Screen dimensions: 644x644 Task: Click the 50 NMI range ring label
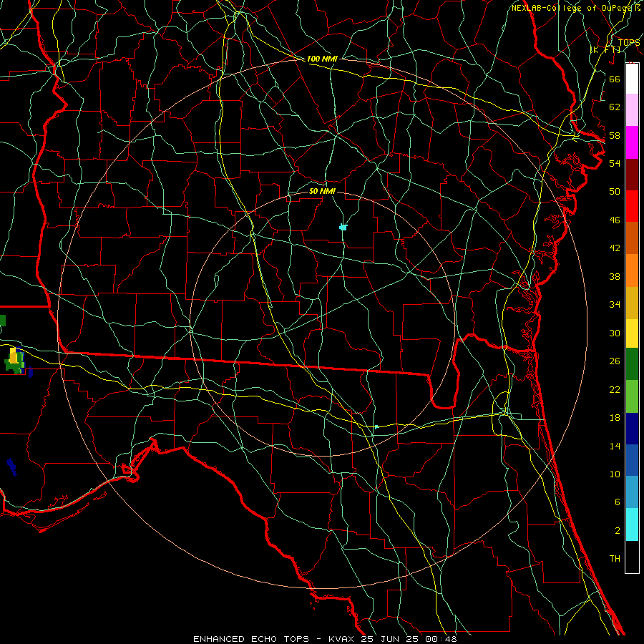click(322, 191)
